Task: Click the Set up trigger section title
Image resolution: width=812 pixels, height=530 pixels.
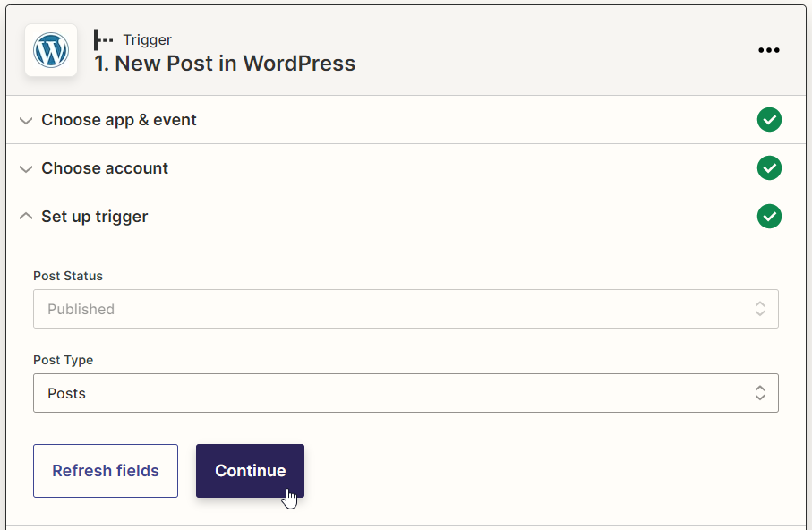Action: 94,217
